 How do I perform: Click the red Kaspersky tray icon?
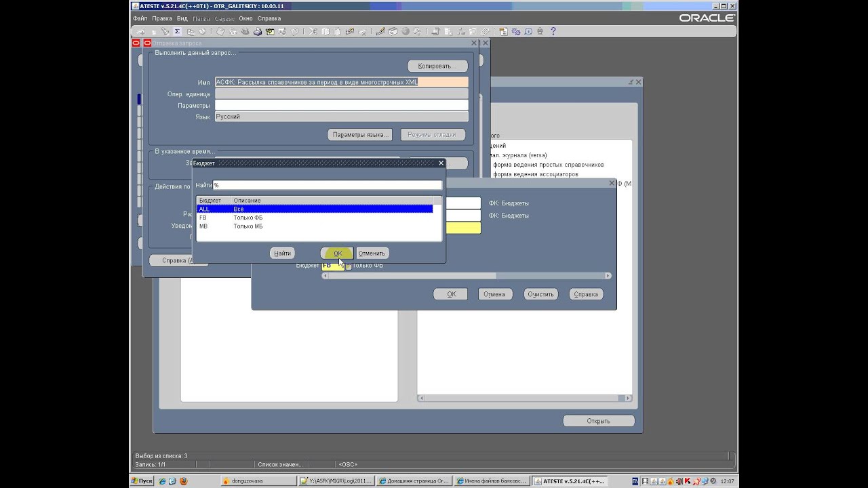click(x=688, y=481)
